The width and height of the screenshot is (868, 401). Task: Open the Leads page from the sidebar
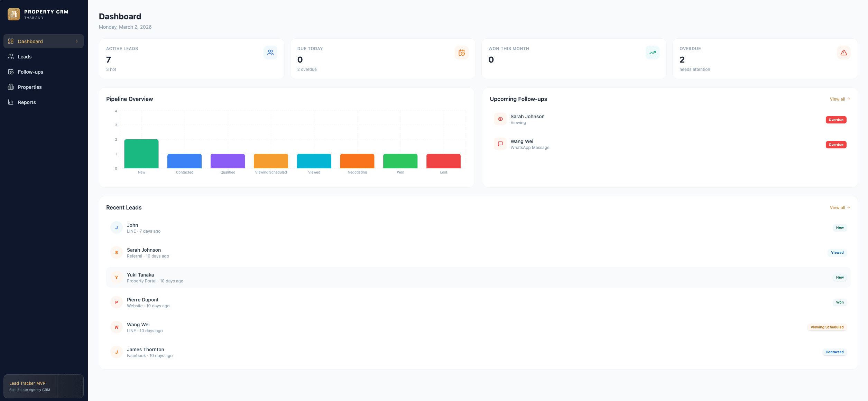pos(25,57)
